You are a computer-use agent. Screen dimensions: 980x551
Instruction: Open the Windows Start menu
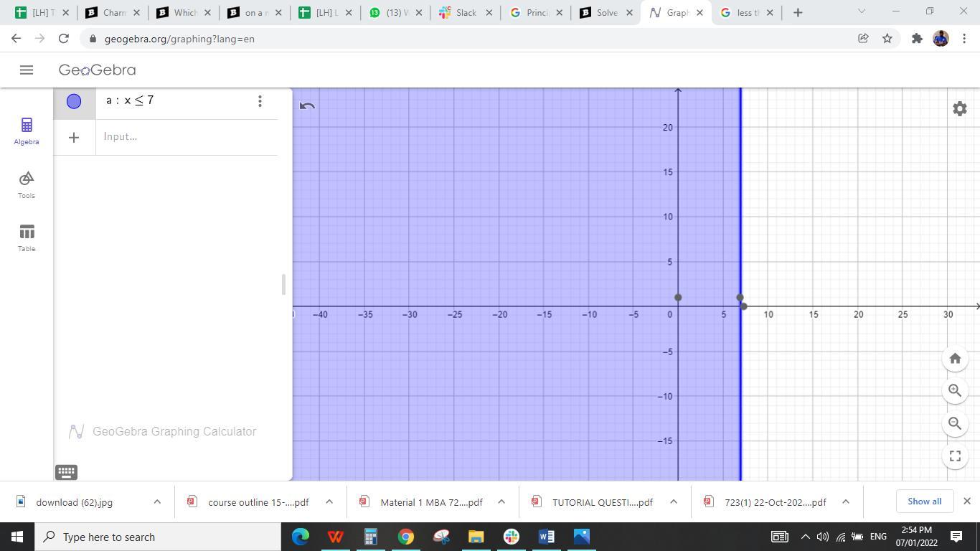17,537
